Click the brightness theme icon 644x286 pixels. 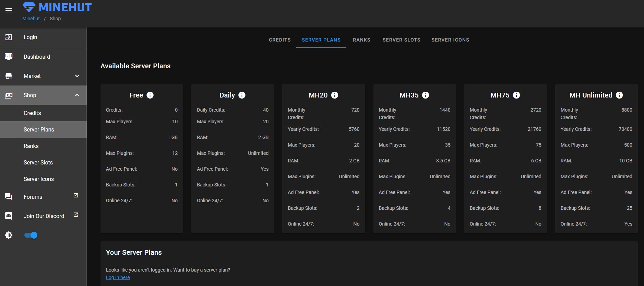point(9,235)
